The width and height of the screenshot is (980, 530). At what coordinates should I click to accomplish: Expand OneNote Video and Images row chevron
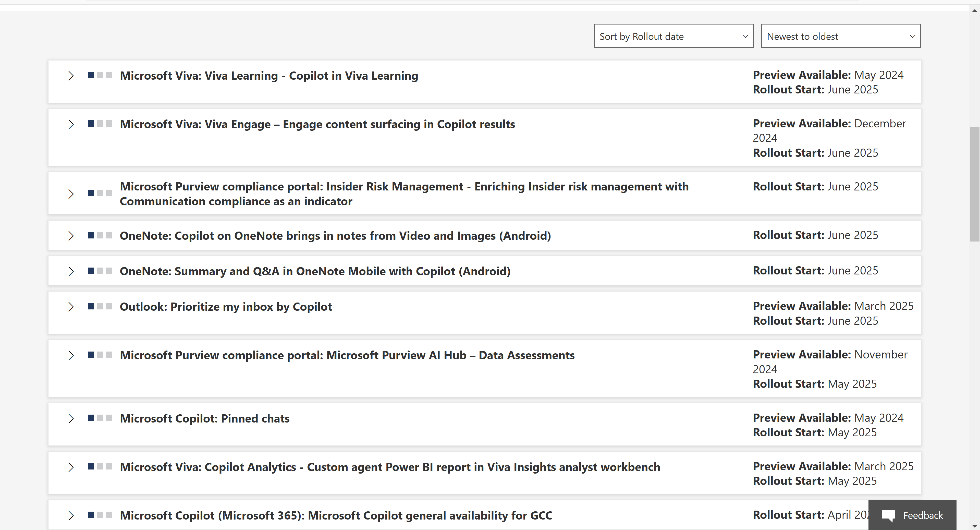[71, 236]
